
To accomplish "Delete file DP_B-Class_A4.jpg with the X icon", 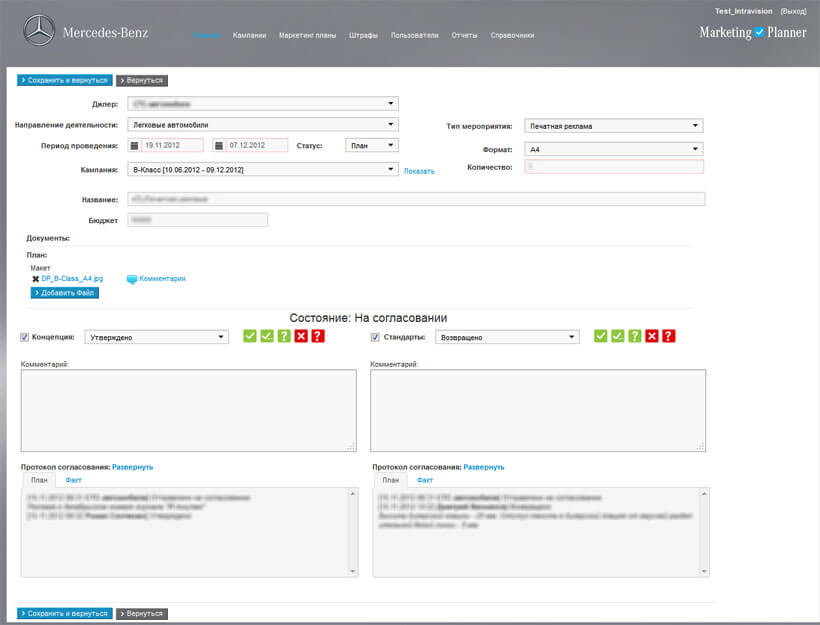I will tap(36, 279).
